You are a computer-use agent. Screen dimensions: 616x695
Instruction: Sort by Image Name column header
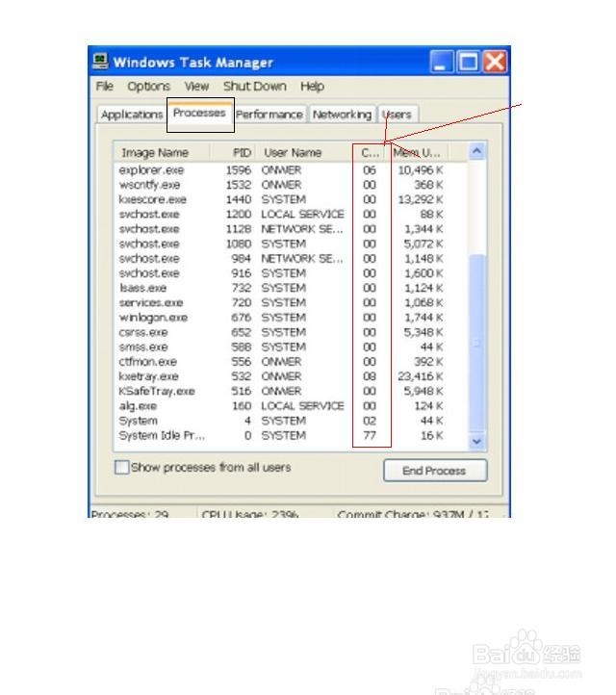[x=162, y=152]
